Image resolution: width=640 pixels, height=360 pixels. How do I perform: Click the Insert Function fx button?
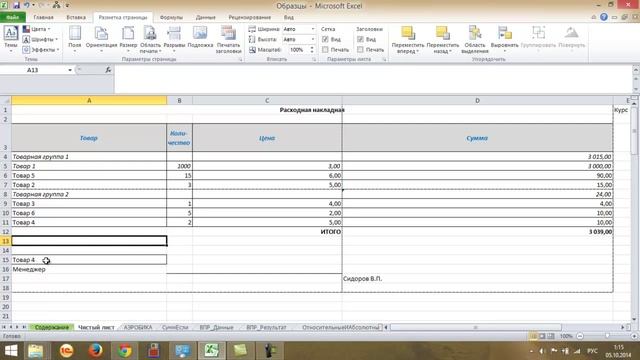coord(108,70)
